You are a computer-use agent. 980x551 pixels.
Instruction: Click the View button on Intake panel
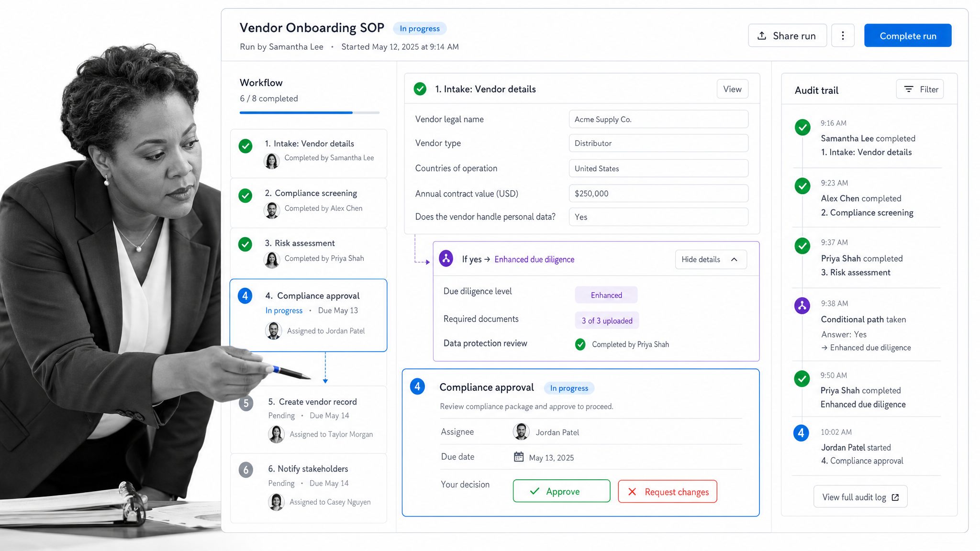[x=732, y=89]
